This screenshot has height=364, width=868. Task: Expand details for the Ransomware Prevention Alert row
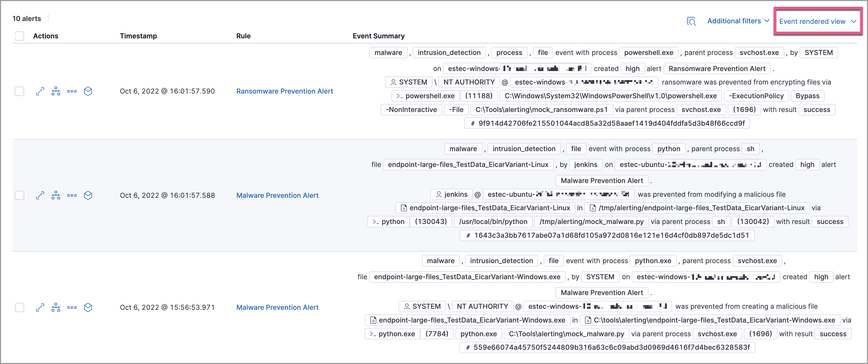pyautogui.click(x=40, y=91)
